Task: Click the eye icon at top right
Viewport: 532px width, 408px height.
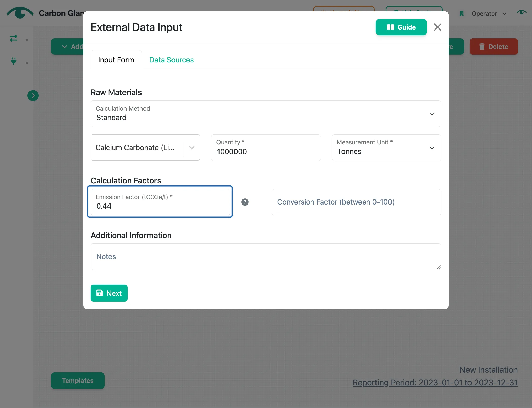Action: 521,12
